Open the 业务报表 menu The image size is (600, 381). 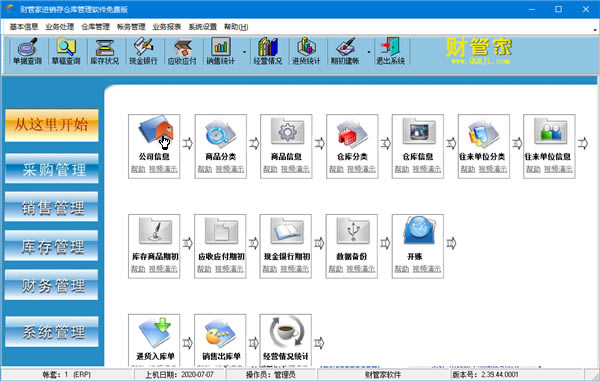tap(166, 27)
